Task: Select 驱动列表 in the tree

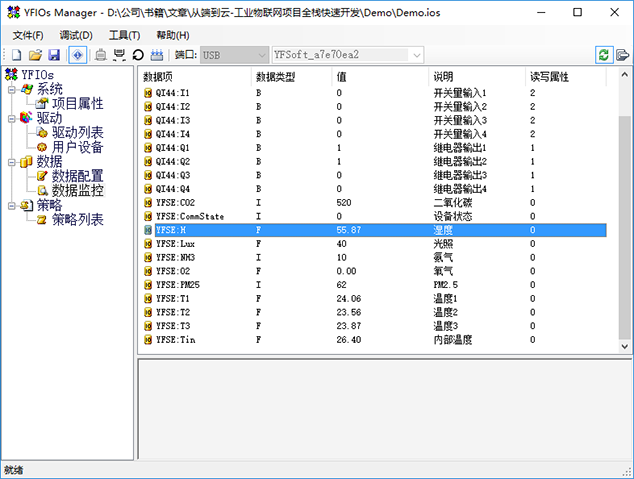Action: 78,133
